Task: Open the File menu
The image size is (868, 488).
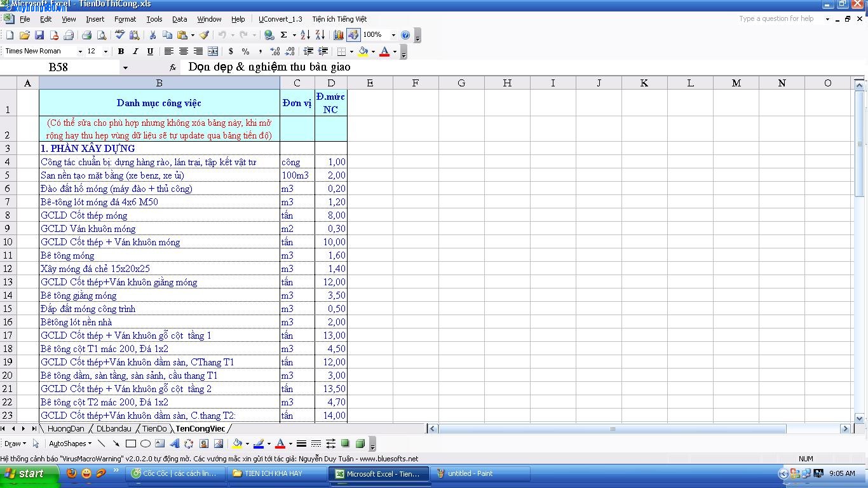Action: [25, 19]
